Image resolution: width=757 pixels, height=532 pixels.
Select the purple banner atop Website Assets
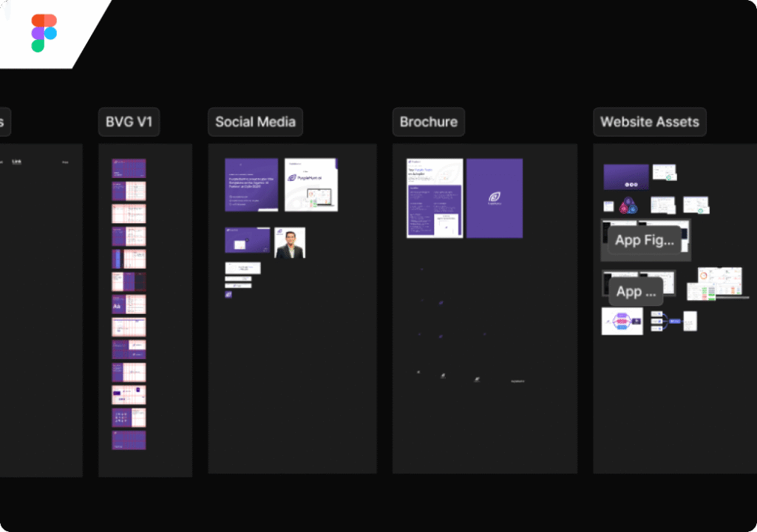tap(625, 177)
